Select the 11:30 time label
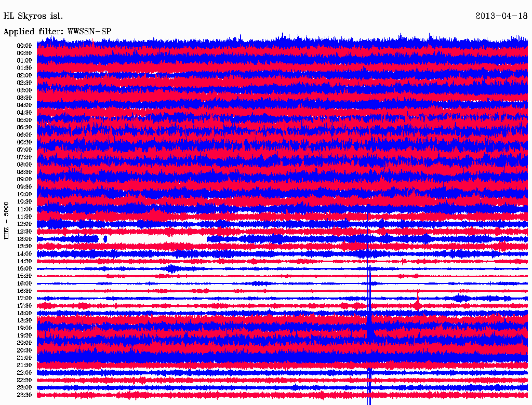Screen dimensions: 532x405 [x=24, y=217]
